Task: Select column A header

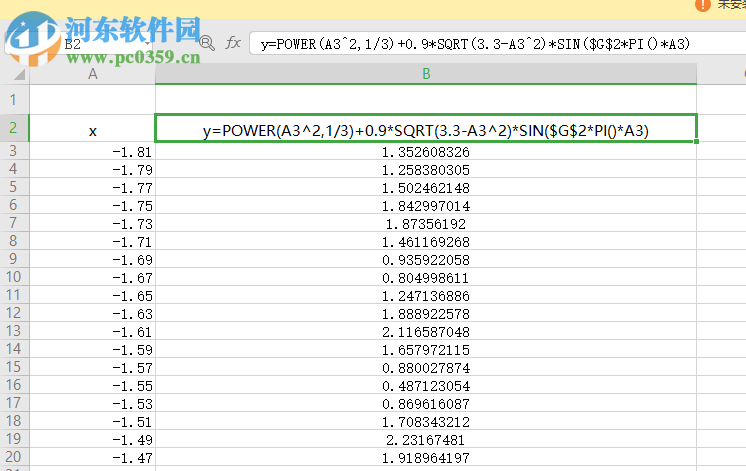Action: point(92,74)
